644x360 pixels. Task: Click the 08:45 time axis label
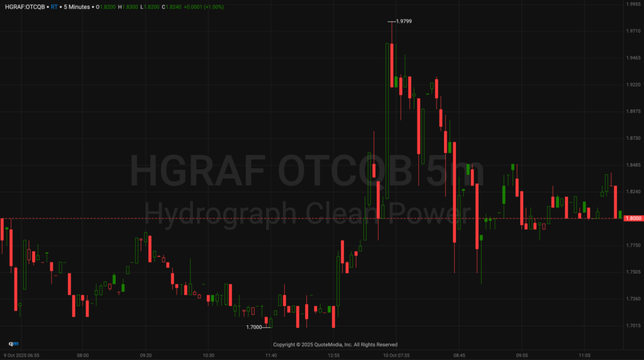[x=459, y=355]
